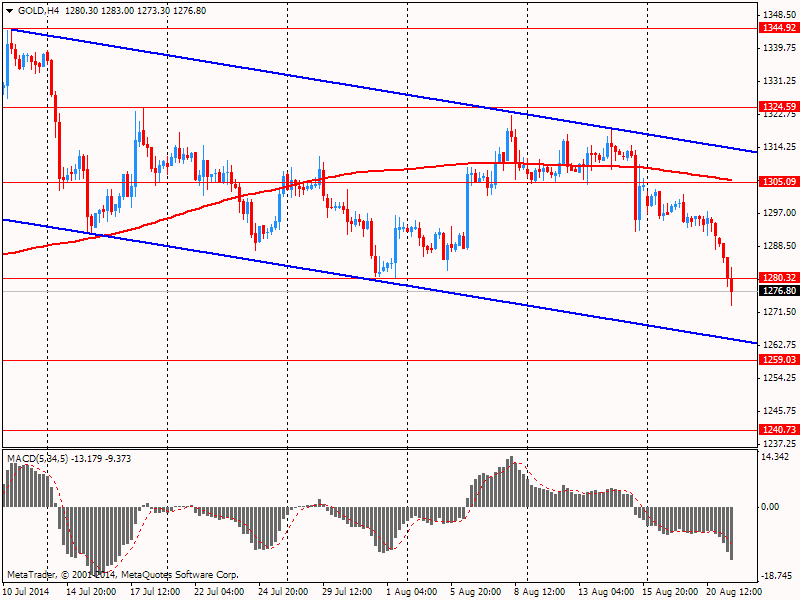This screenshot has height=600, width=800.
Task: Click the 1305.09 horizontal level label
Action: tap(777, 182)
